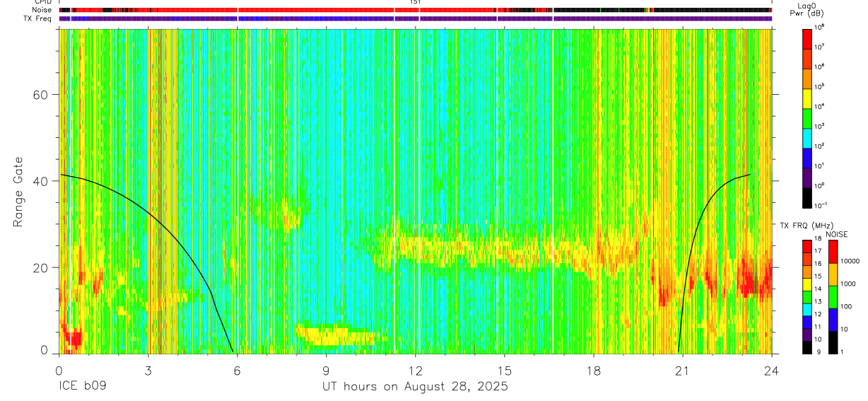This screenshot has width=868, height=401.
Task: Click the 'Noise' strip label at top
Action: [42, 10]
